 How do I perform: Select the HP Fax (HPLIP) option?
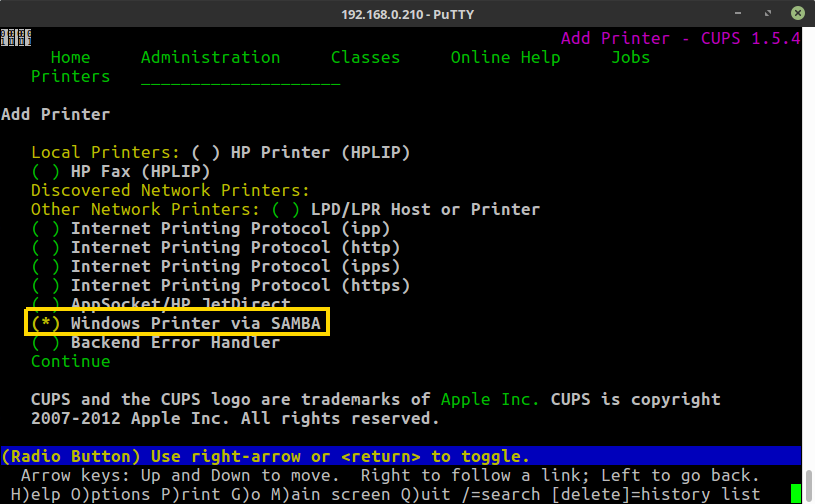pyautogui.click(x=45, y=172)
